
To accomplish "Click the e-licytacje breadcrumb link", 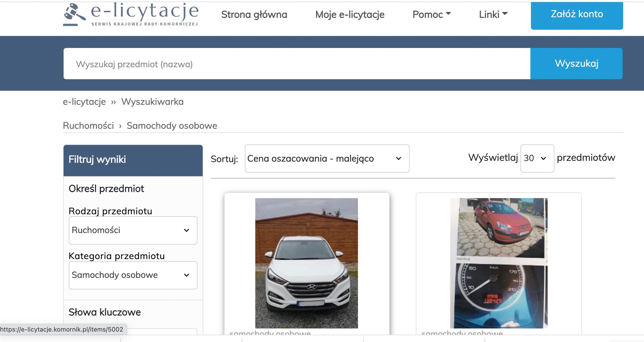I will point(84,101).
